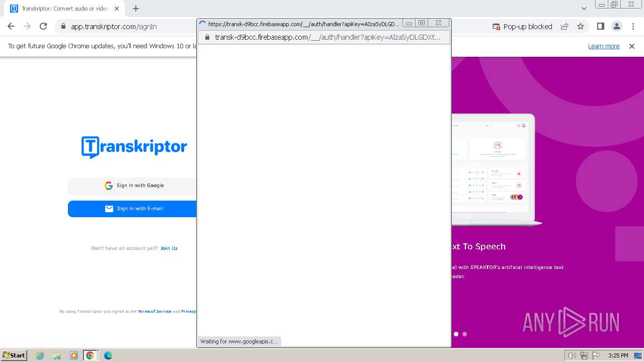Click Show desktop button in taskbar
This screenshot has height=362, width=644.
(x=638, y=355)
